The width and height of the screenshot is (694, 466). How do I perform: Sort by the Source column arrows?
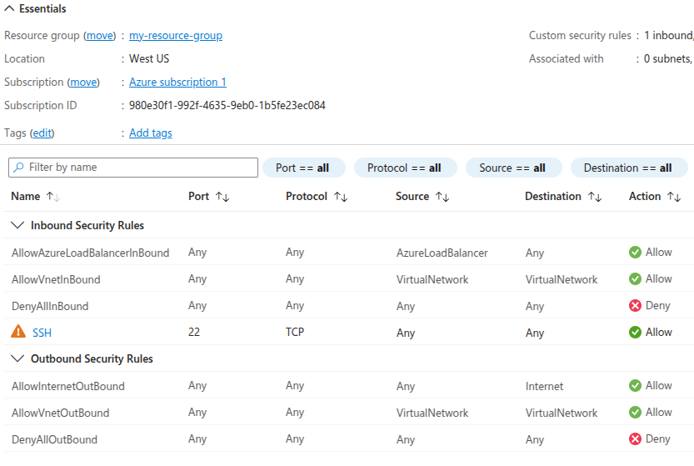pyautogui.click(x=442, y=196)
